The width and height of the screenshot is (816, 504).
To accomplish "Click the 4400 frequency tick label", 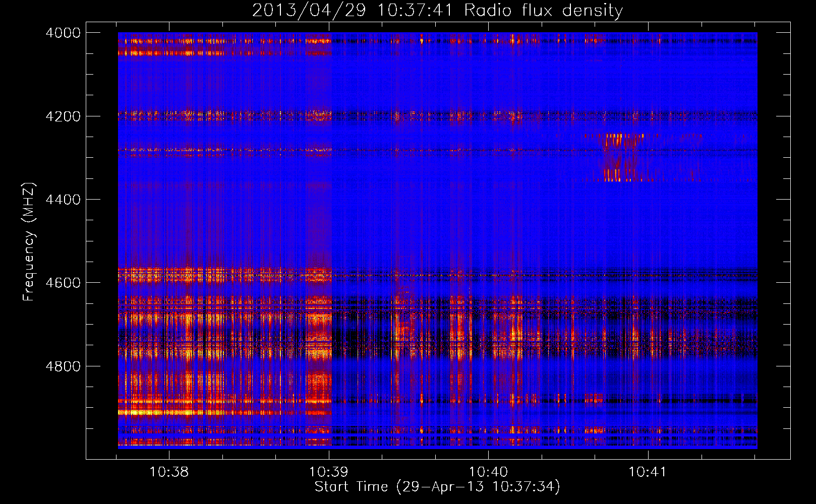I will 63,200.
